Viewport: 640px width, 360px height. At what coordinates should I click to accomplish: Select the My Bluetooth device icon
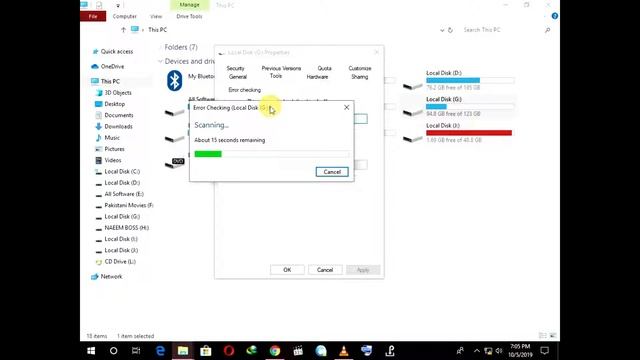pyautogui.click(x=174, y=80)
